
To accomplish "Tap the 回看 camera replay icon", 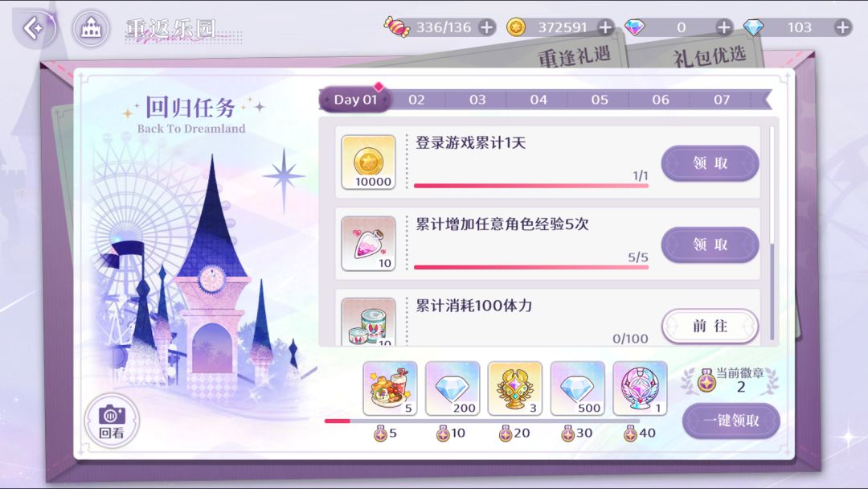I will (x=112, y=421).
